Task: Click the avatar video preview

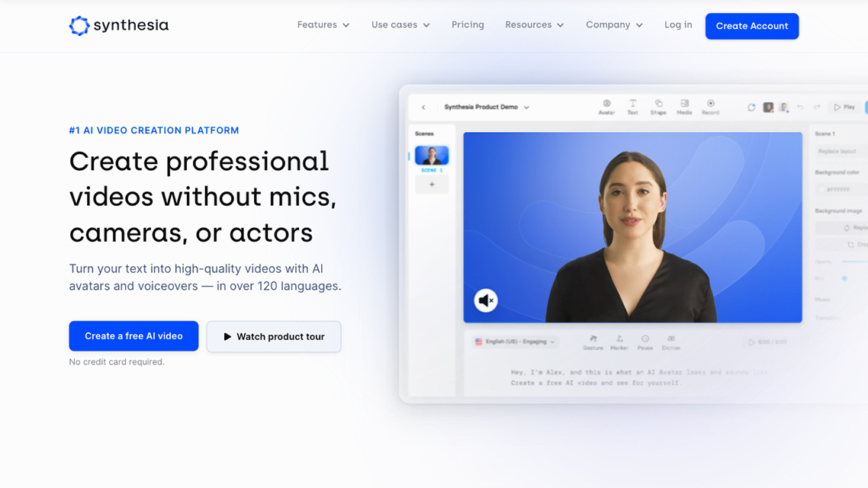Action: click(633, 227)
